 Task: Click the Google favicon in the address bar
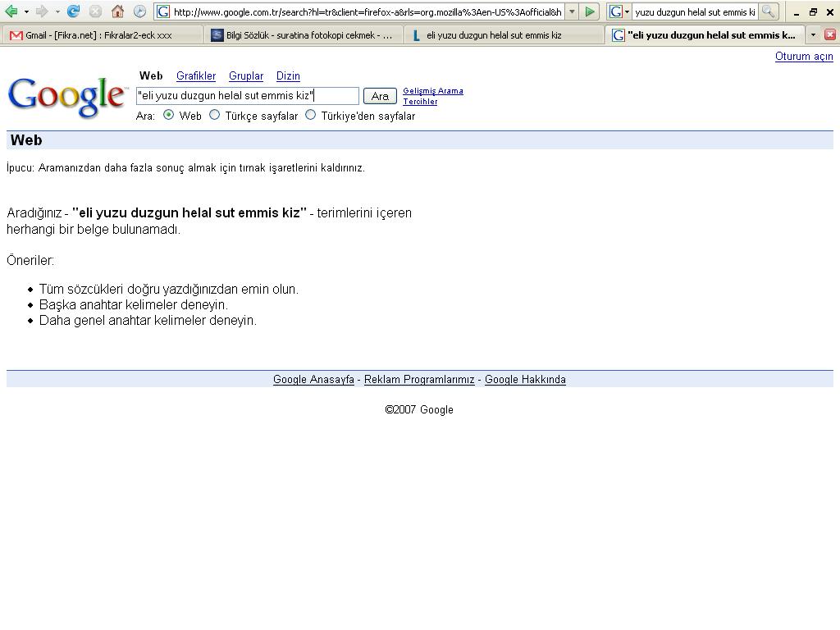coord(163,11)
